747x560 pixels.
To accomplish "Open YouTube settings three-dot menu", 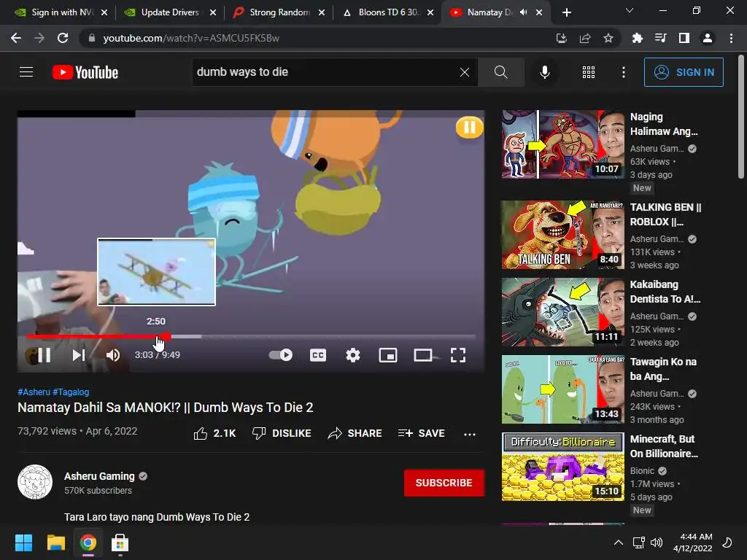I will (623, 72).
